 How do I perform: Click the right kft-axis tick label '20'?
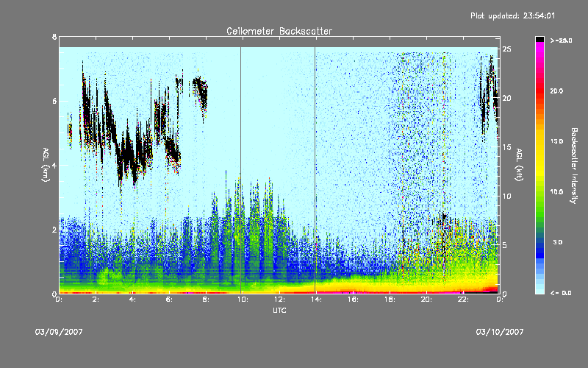click(x=506, y=98)
